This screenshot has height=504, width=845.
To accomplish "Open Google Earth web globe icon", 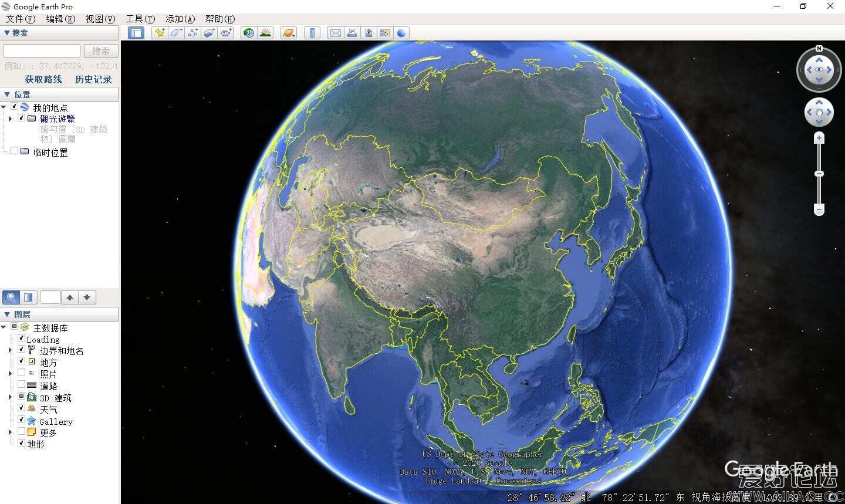I will click(401, 33).
